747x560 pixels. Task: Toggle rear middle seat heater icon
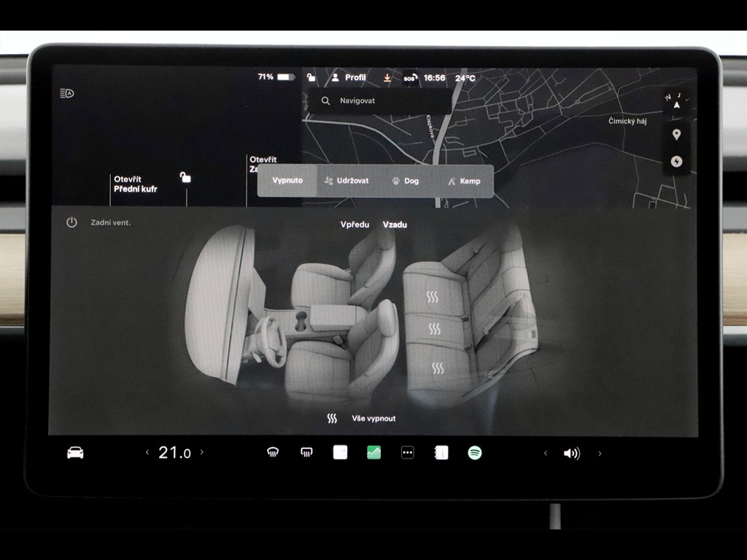pyautogui.click(x=435, y=329)
